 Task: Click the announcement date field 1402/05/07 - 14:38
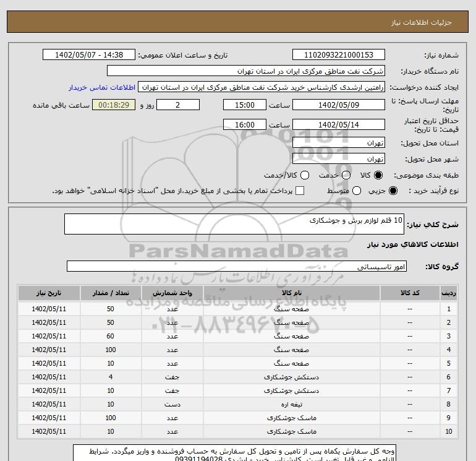(x=89, y=54)
